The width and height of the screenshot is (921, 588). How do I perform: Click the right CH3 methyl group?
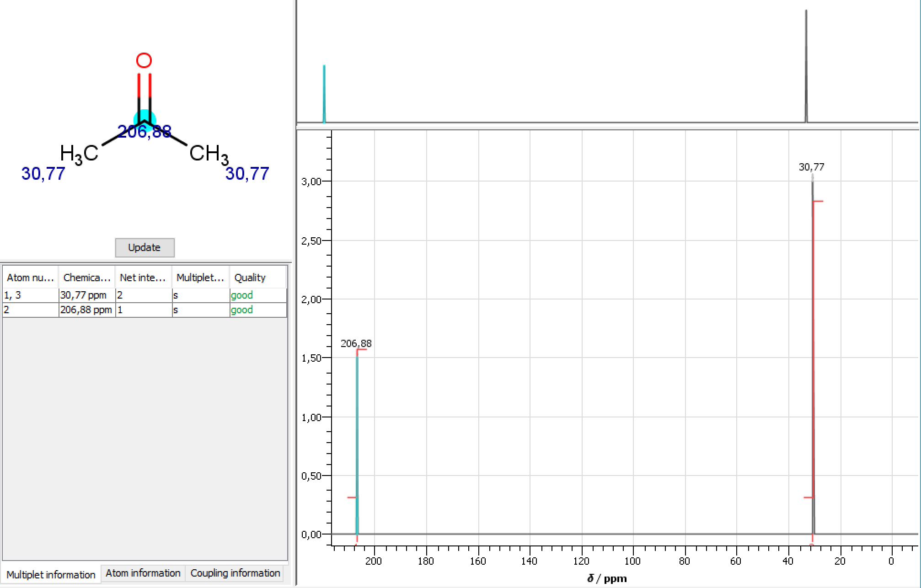pyautogui.click(x=209, y=154)
